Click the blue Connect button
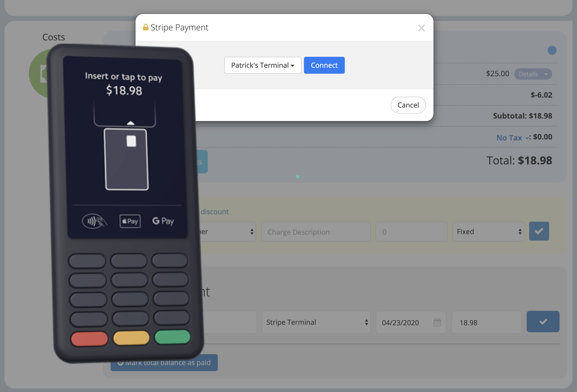 click(324, 65)
